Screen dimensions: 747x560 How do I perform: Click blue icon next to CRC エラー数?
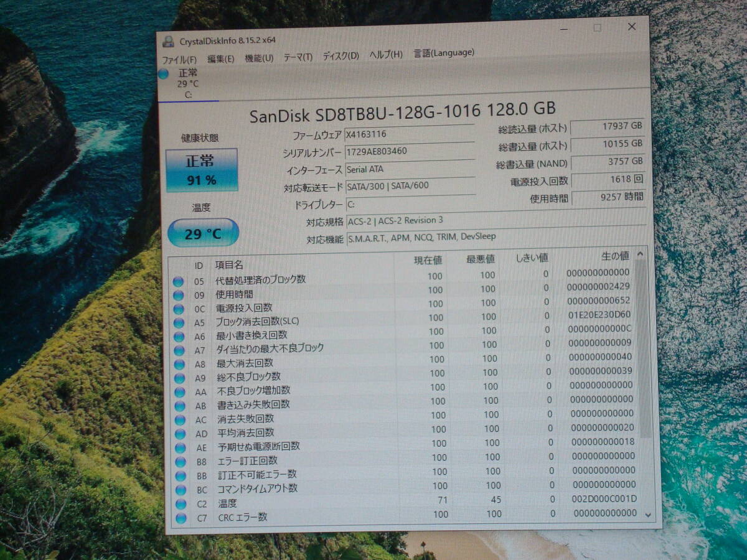pyautogui.click(x=181, y=516)
